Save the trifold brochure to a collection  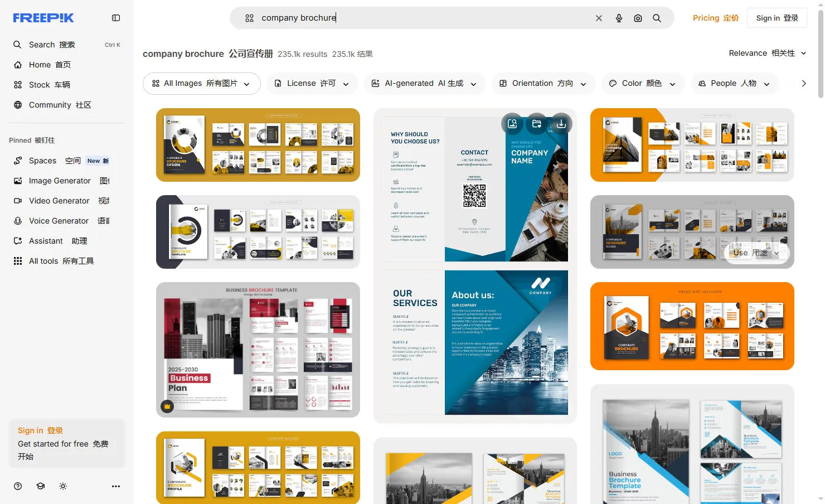(537, 124)
